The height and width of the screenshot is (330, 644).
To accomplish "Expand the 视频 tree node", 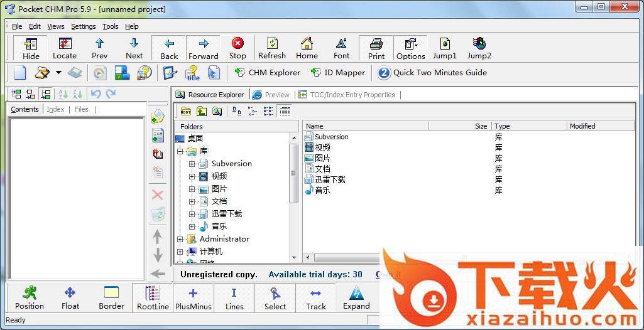I will point(192,176).
